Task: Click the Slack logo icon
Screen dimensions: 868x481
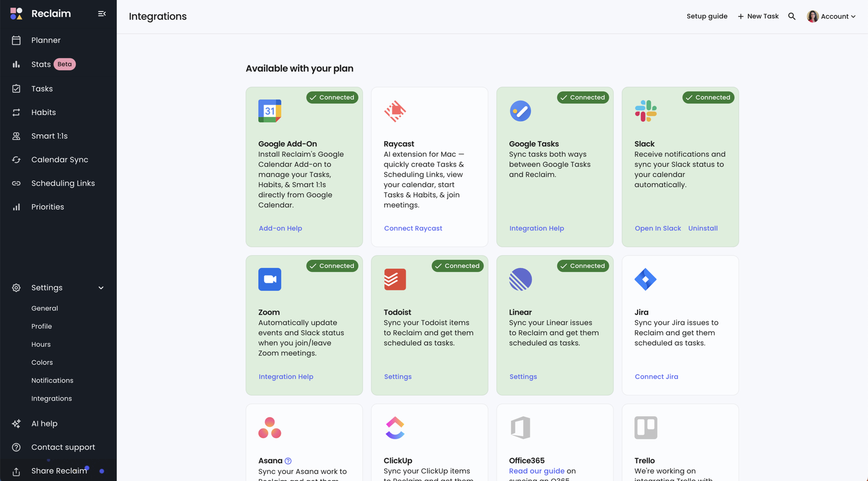Action: 646,111
